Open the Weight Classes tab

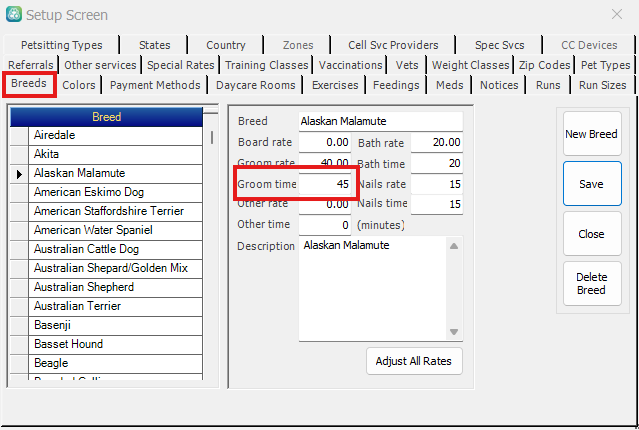pyautogui.click(x=470, y=65)
